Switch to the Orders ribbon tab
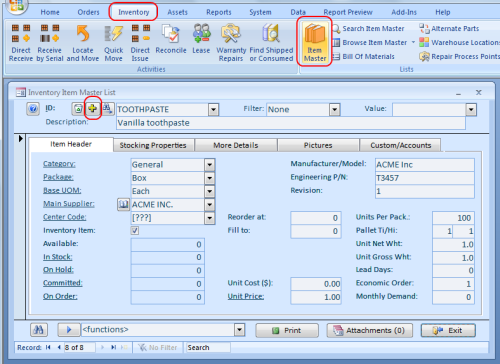Viewport: 500px width, 364px height. tap(88, 12)
